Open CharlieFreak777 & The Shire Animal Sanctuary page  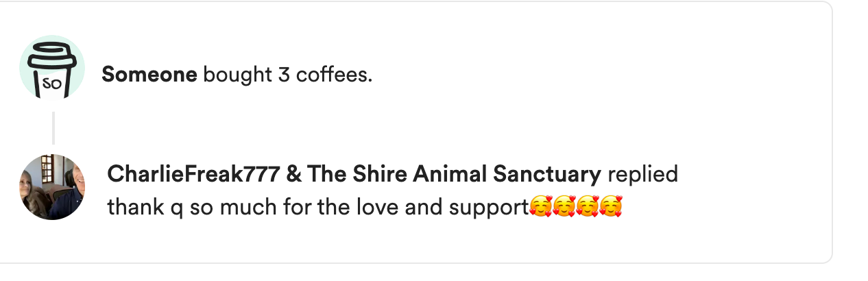click(353, 174)
